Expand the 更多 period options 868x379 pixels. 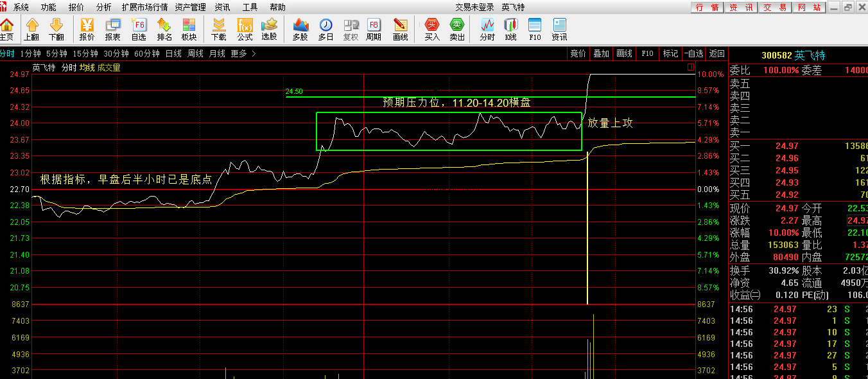point(238,55)
